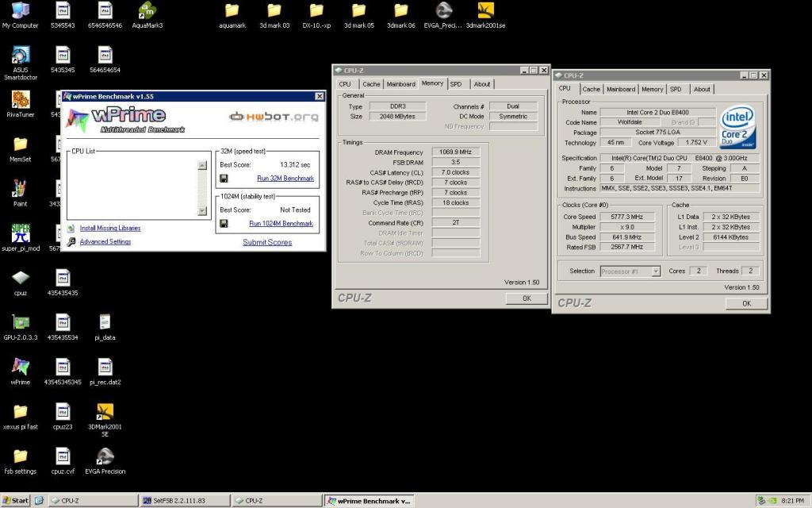
Task: Open SPD tab in memory CPU-Z window
Action: tap(456, 84)
